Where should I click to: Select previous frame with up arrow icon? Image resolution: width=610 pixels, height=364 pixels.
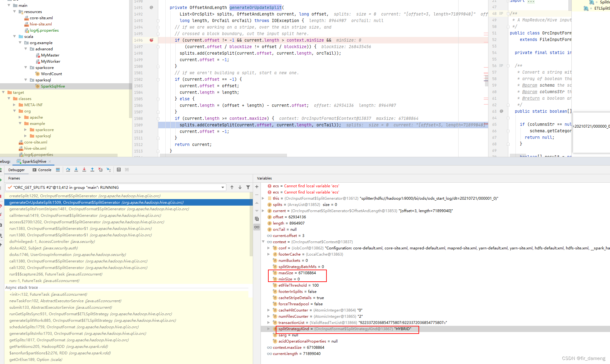232,187
